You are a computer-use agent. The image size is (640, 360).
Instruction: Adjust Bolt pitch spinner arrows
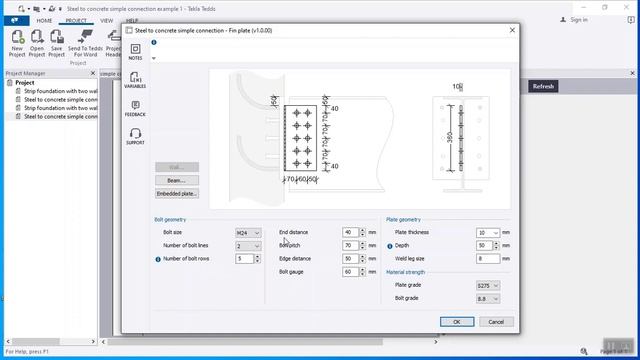pyautogui.click(x=362, y=245)
